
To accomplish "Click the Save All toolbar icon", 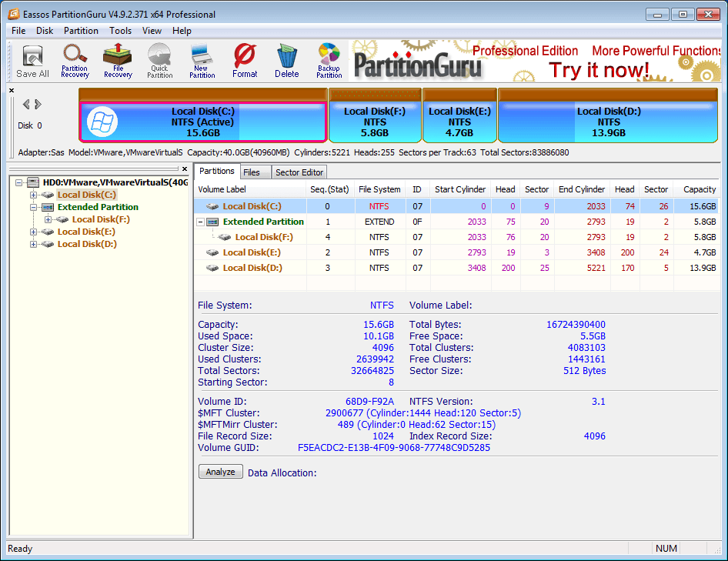I will 32,62.
